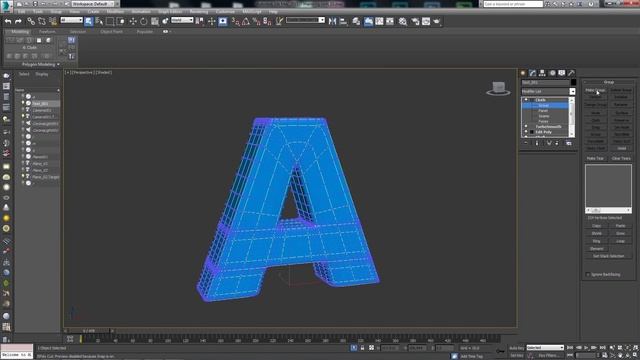Open the selection filter dropdown
Viewport: 640px width, 360px height.
[71, 20]
